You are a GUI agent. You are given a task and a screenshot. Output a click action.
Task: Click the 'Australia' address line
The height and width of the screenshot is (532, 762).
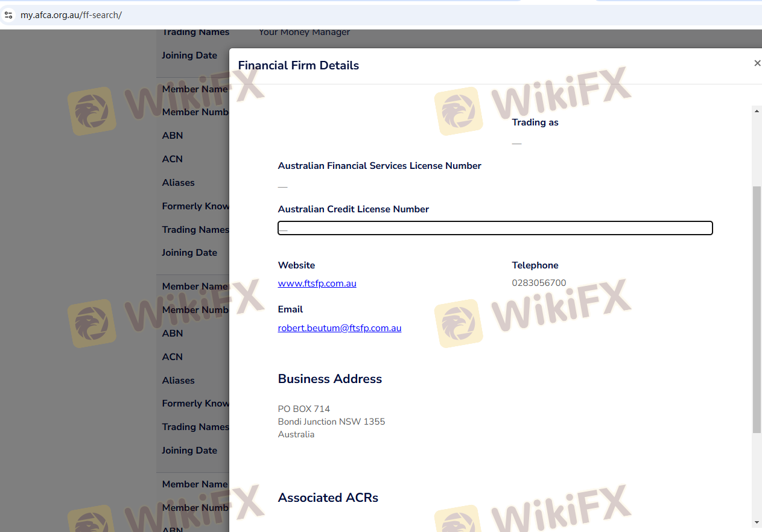point(296,434)
